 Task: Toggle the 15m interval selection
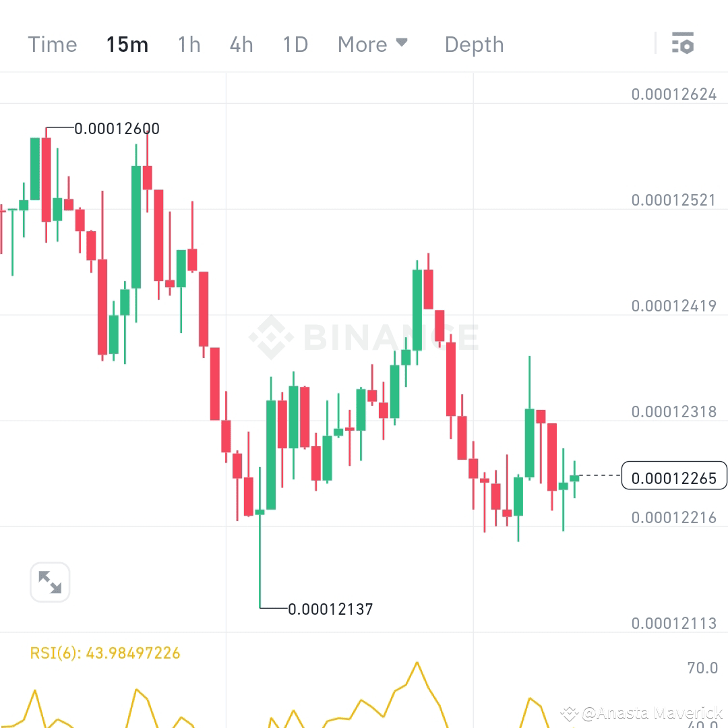pos(127,44)
